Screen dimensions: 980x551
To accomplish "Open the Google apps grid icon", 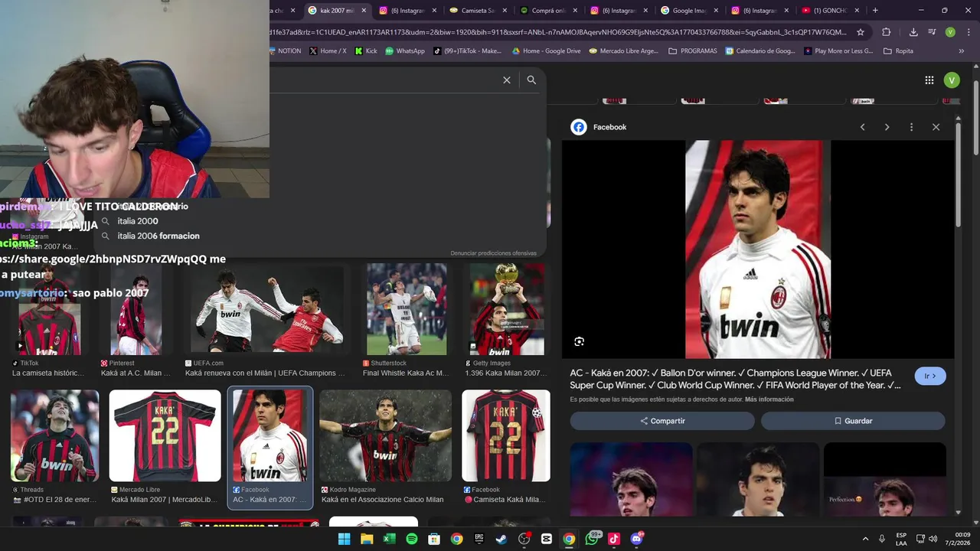I will [929, 80].
